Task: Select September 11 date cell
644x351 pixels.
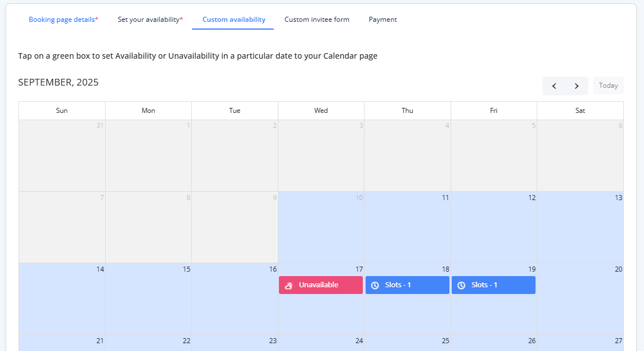Action: click(407, 229)
